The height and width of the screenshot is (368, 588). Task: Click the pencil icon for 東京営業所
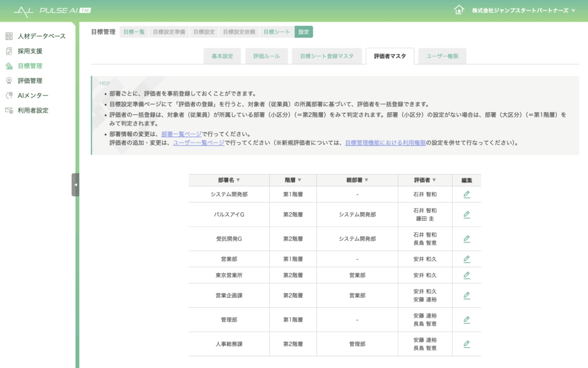pyautogui.click(x=466, y=275)
